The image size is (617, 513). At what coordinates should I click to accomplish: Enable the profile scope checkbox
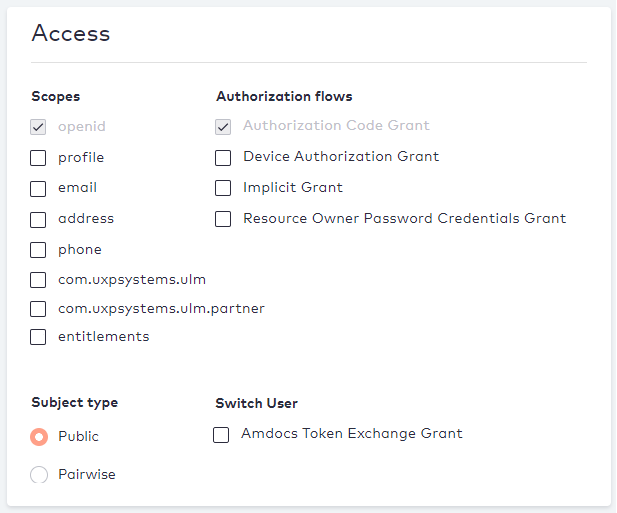coord(38,158)
